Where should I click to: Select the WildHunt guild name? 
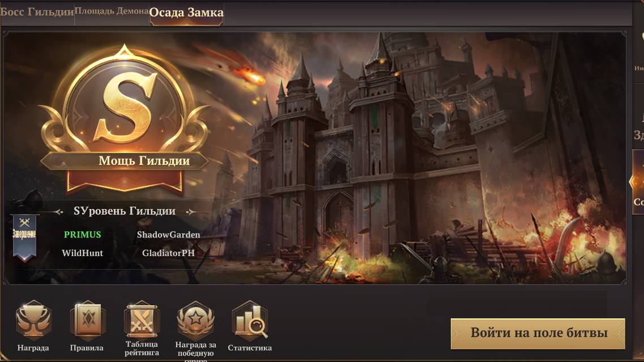83,253
